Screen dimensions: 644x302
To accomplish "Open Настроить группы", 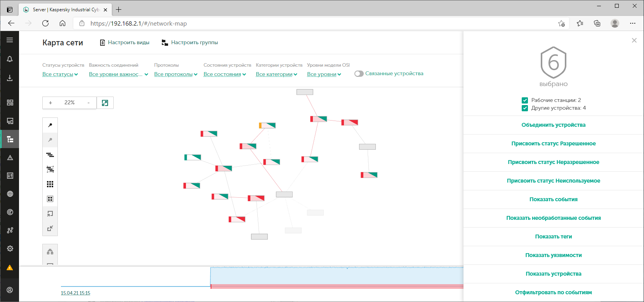I will tap(190, 43).
